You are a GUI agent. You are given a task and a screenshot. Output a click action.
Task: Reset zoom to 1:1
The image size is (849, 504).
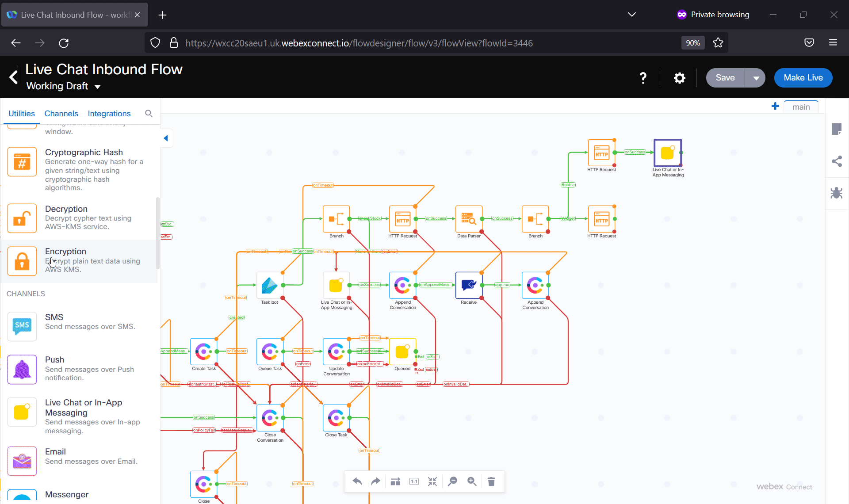[x=414, y=481]
